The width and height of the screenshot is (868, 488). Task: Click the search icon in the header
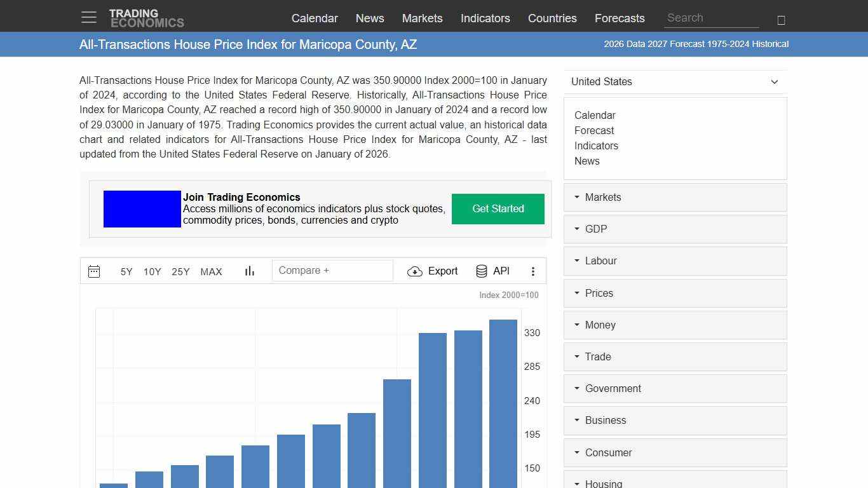(781, 19)
